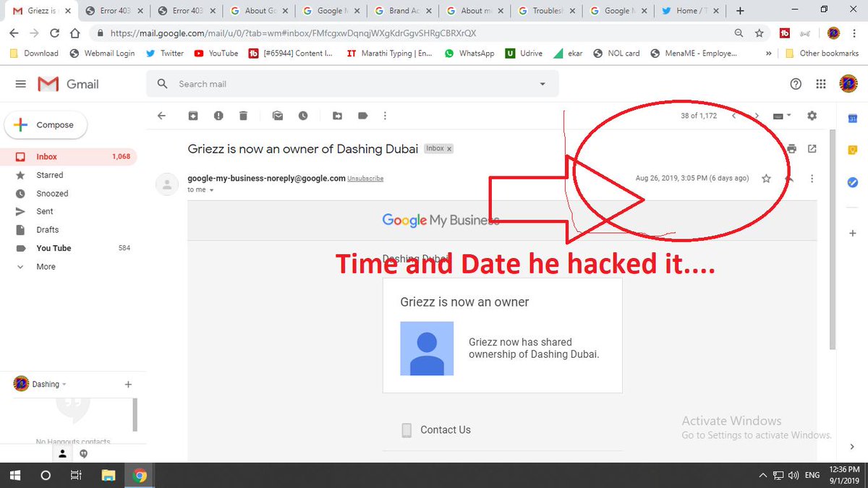Viewport: 868px width, 488px height.
Task: Open Webmail Login bookmark
Action: pos(102,53)
